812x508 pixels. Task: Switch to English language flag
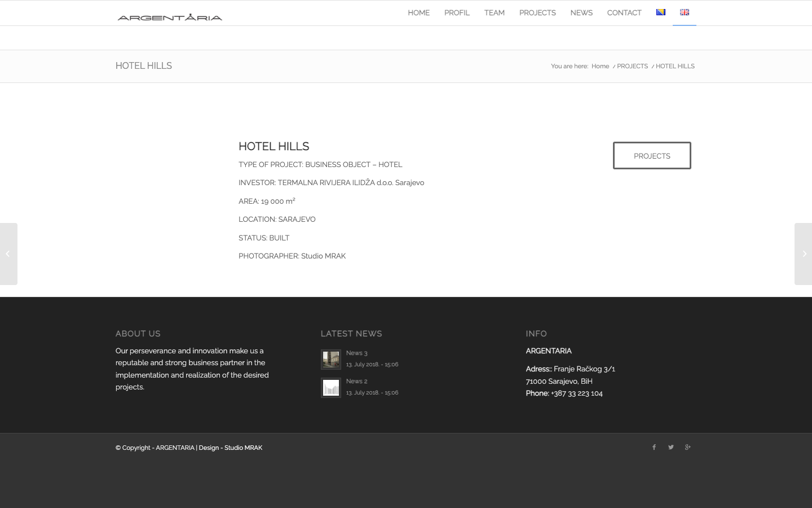(684, 12)
